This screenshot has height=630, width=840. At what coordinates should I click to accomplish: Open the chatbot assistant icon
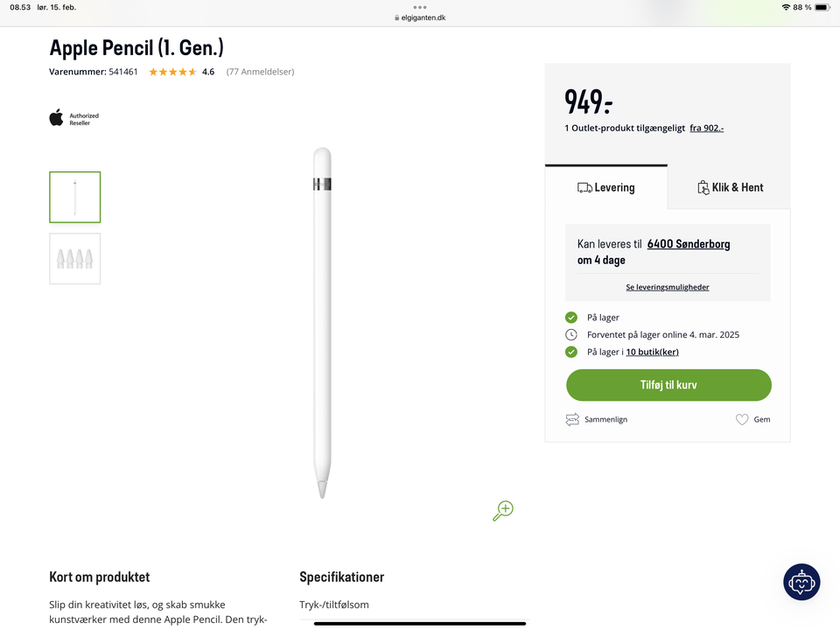coord(801,582)
